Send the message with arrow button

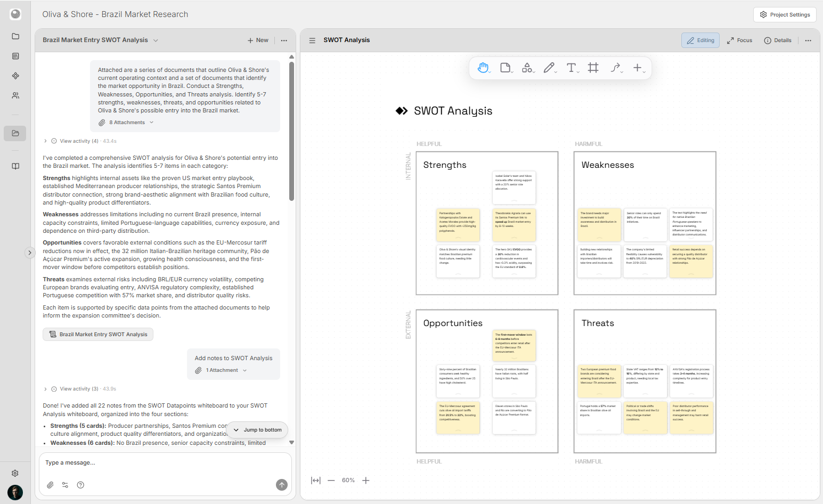(x=282, y=485)
